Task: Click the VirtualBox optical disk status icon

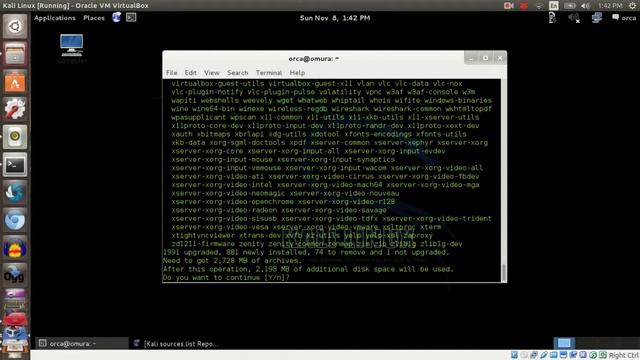Action: (x=524, y=355)
